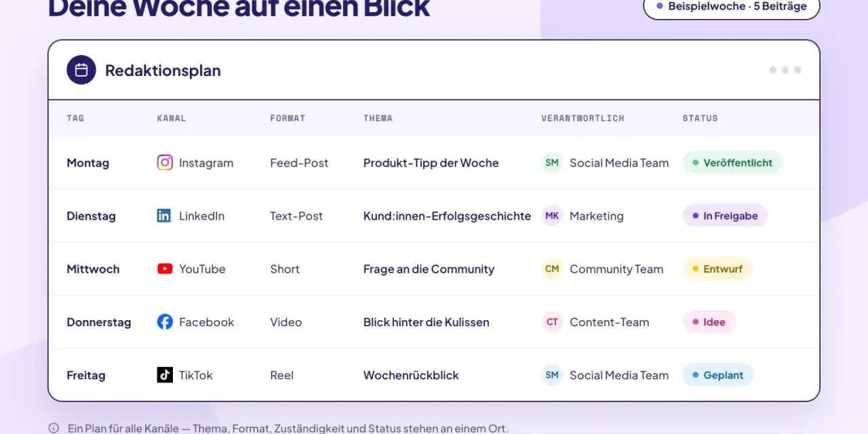Click Social Media Team in Montag row

[x=619, y=163]
